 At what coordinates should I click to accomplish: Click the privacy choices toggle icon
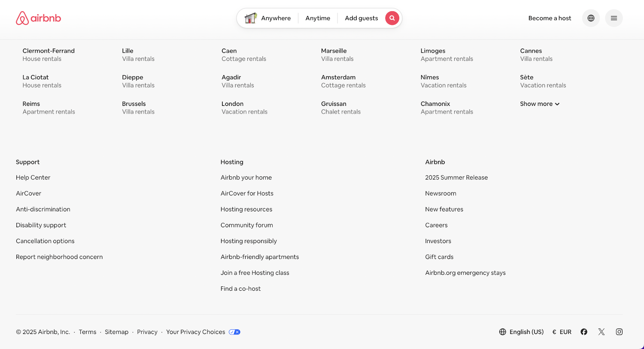(234, 332)
